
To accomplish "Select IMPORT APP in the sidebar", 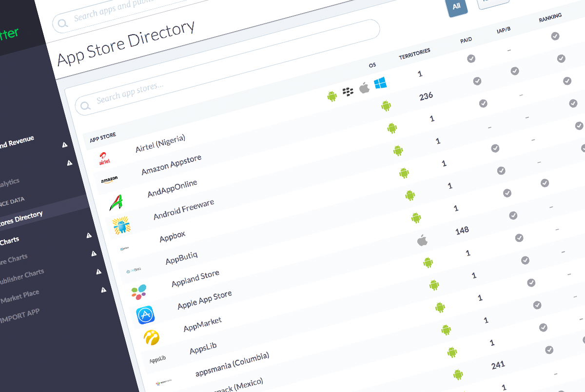I will pyautogui.click(x=19, y=316).
